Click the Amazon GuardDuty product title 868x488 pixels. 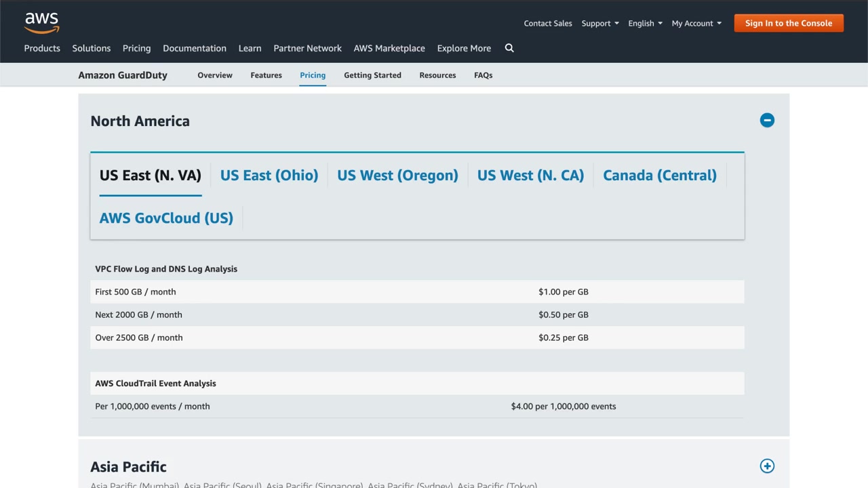pyautogui.click(x=123, y=75)
